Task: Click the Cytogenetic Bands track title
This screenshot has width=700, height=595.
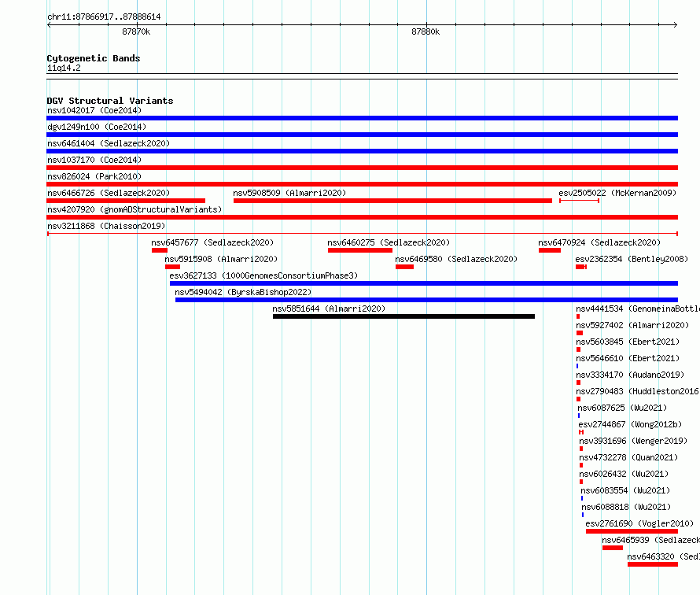Action: (94, 58)
